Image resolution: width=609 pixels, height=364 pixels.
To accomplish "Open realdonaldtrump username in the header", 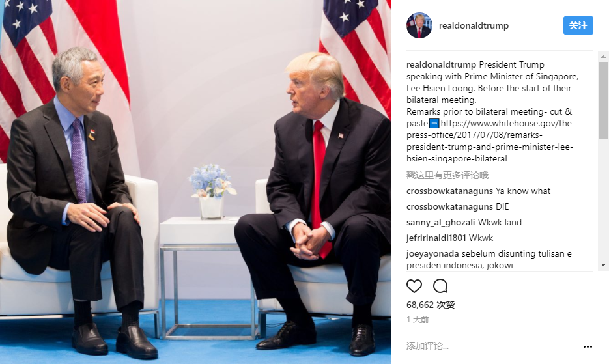I will (474, 25).
